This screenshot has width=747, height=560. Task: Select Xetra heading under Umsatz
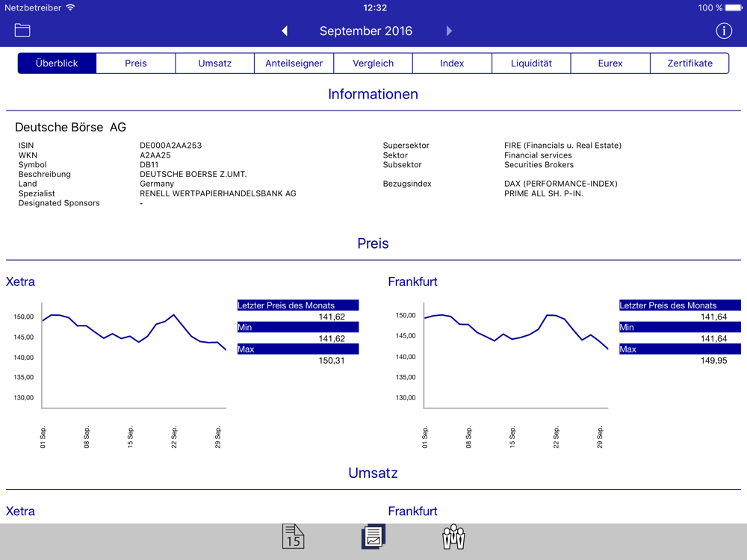[20, 511]
